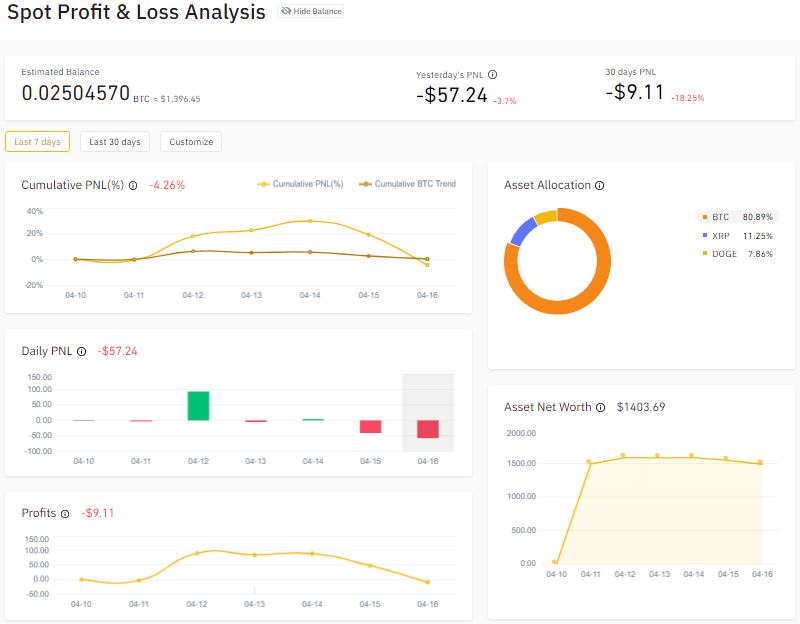This screenshot has width=800, height=624.
Task: Click the 04-11 point on Asset Net Worth chart
Action: pos(589,462)
